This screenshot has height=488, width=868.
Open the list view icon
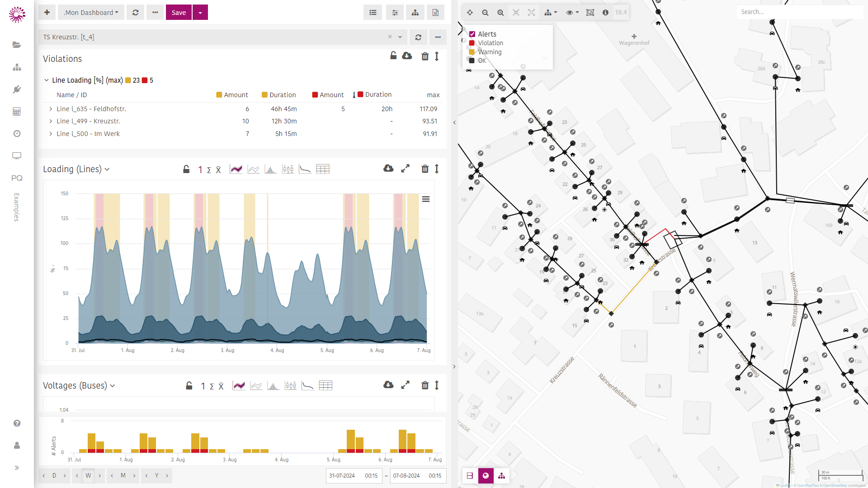[373, 13]
